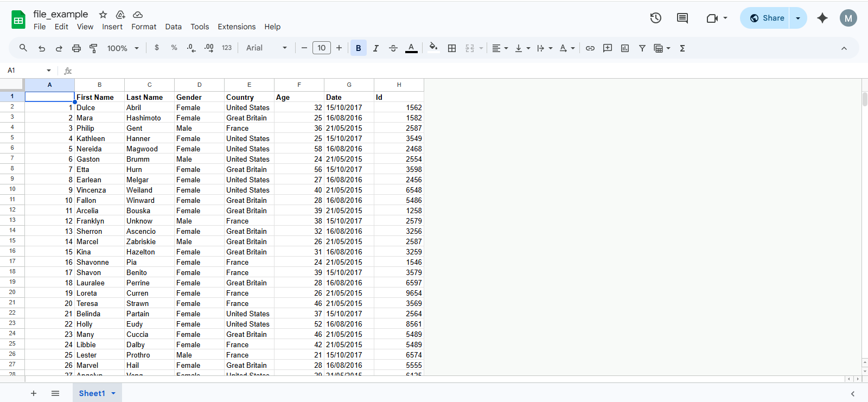The height and width of the screenshot is (402, 868).
Task: Toggle strikethrough formatting
Action: click(393, 48)
